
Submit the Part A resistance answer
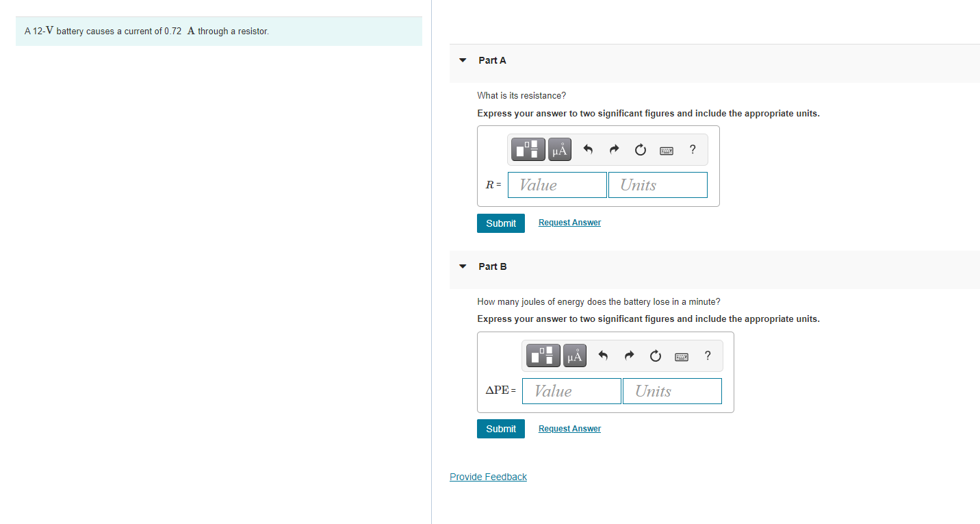click(501, 223)
